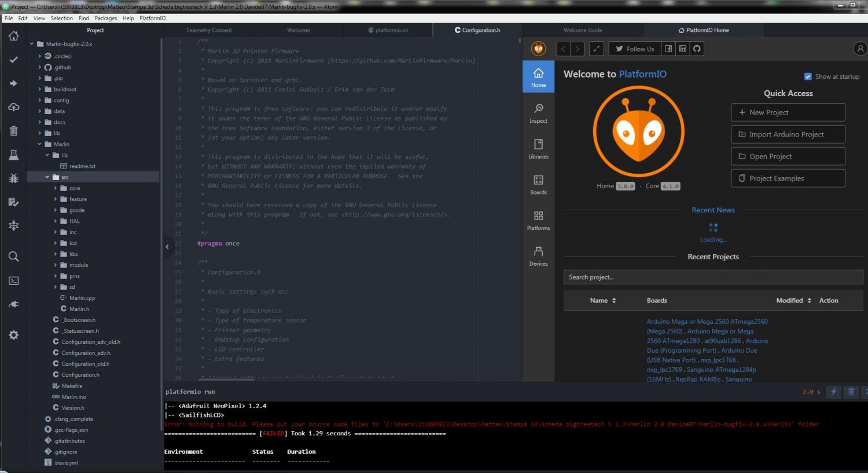The width and height of the screenshot is (868, 473).
Task: Click Import Arduino Project
Action: click(788, 134)
